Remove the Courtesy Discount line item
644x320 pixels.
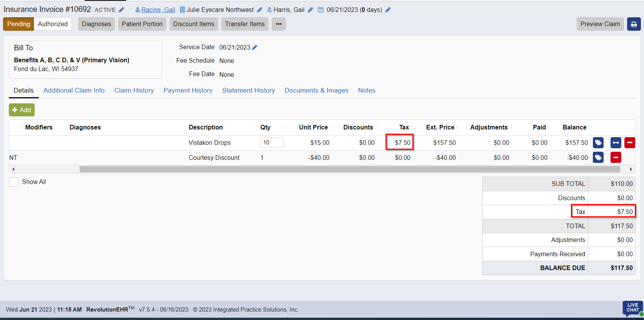(616, 158)
